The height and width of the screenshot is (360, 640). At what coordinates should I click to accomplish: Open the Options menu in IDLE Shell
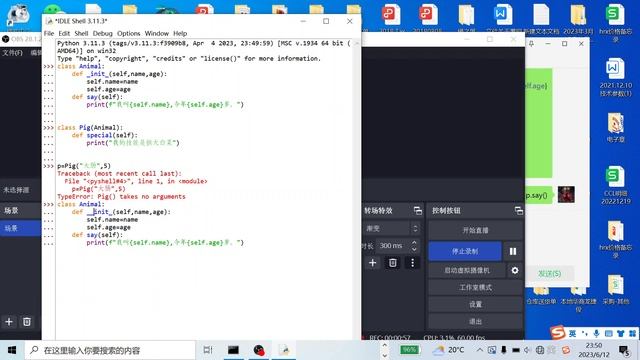129,33
